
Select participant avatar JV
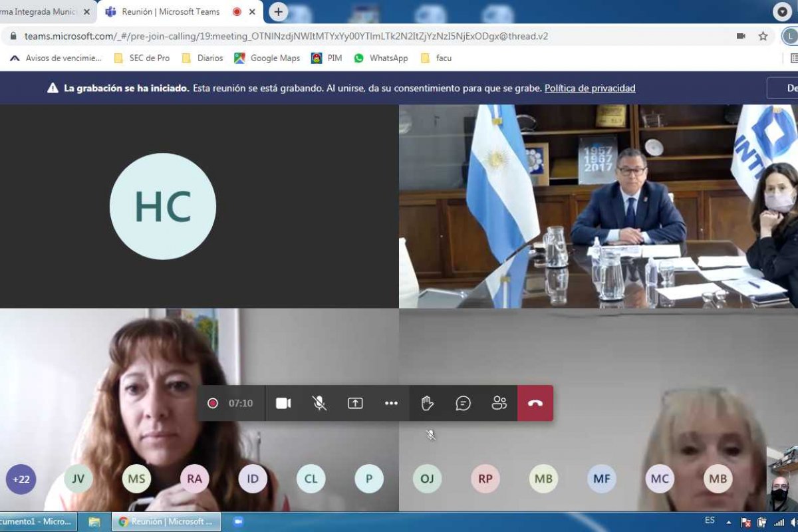click(x=78, y=479)
